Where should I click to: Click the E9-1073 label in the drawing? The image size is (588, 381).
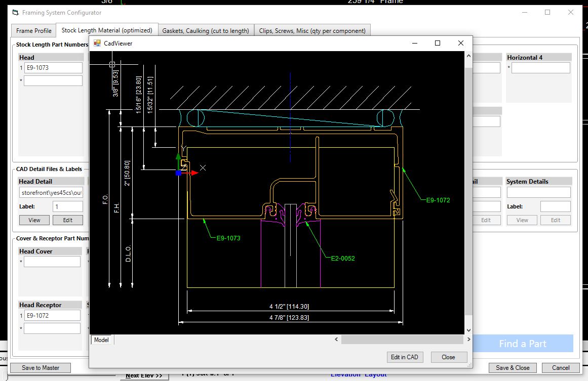pos(228,238)
